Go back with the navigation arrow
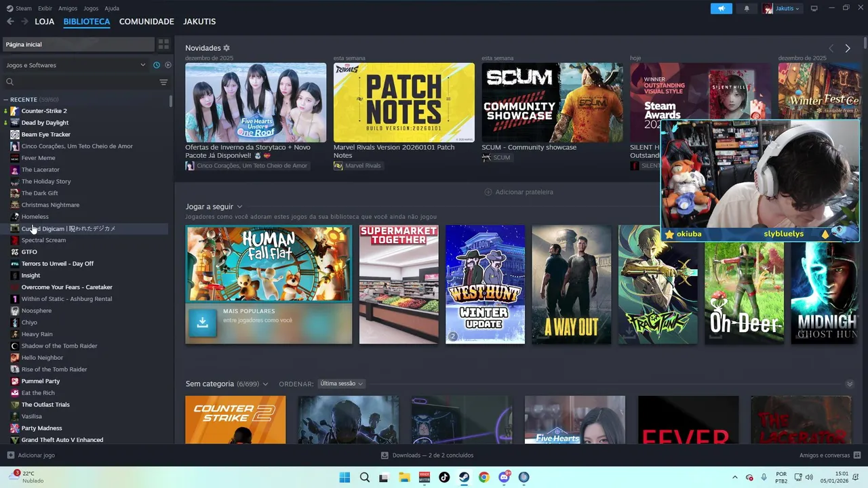 [x=10, y=22]
